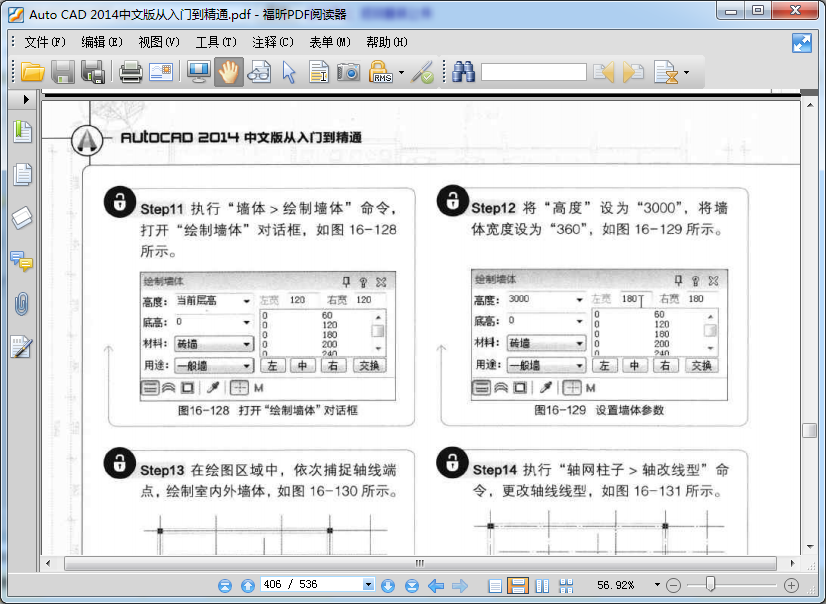The image size is (826, 604).
Task: Open the Bookmarks panel icon
Action: coord(22,132)
